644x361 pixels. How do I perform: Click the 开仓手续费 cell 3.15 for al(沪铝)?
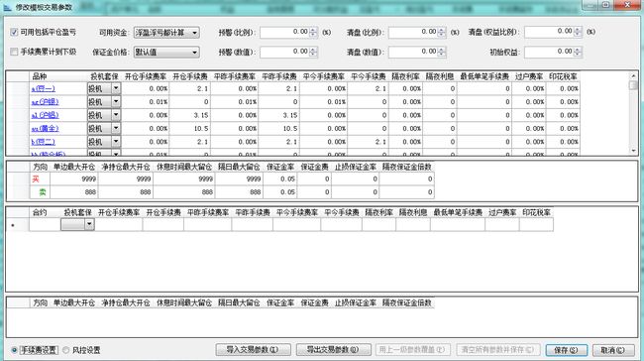click(x=190, y=115)
